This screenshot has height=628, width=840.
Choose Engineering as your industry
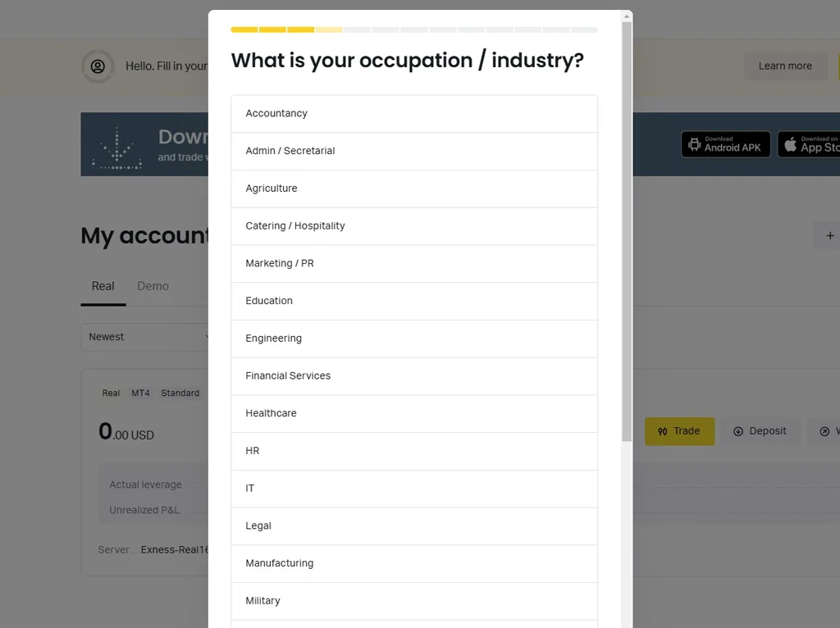point(414,338)
